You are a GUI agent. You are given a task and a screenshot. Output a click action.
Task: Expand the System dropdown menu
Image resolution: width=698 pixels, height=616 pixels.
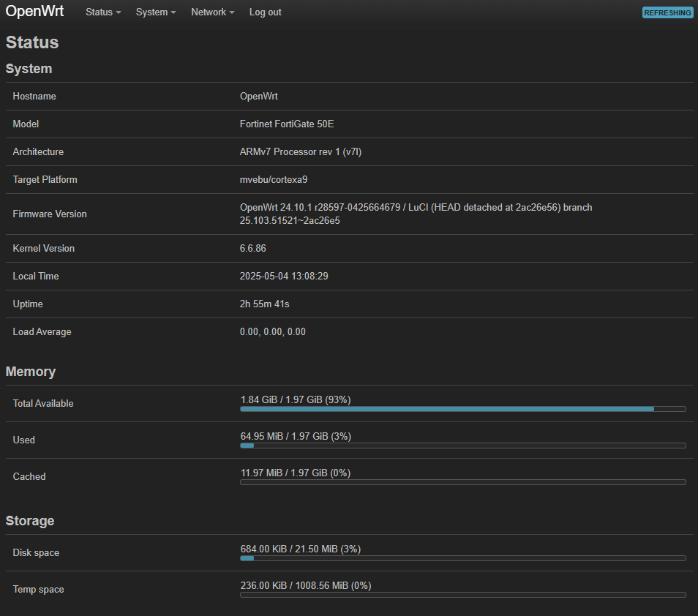155,12
